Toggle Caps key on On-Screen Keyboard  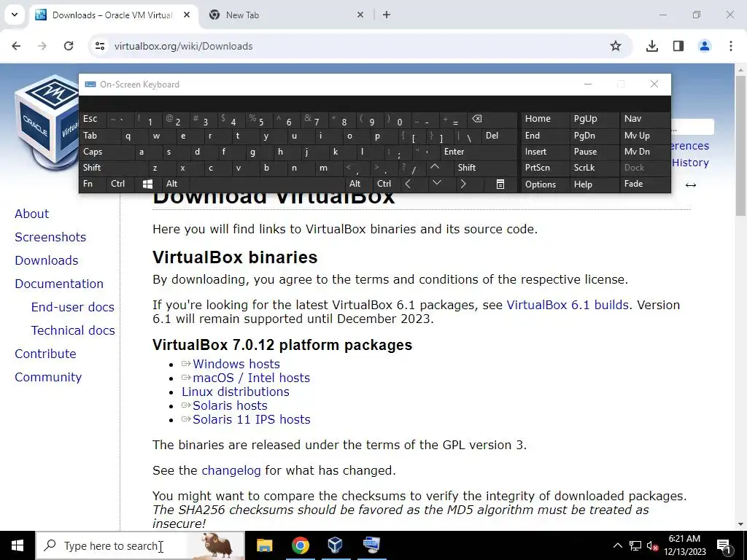click(107, 152)
